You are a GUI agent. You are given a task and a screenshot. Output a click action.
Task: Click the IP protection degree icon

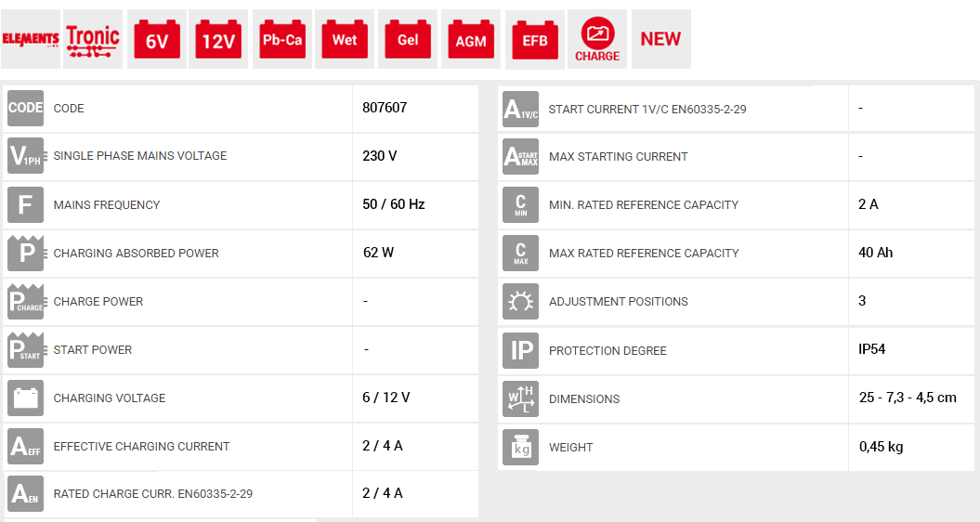[520, 350]
